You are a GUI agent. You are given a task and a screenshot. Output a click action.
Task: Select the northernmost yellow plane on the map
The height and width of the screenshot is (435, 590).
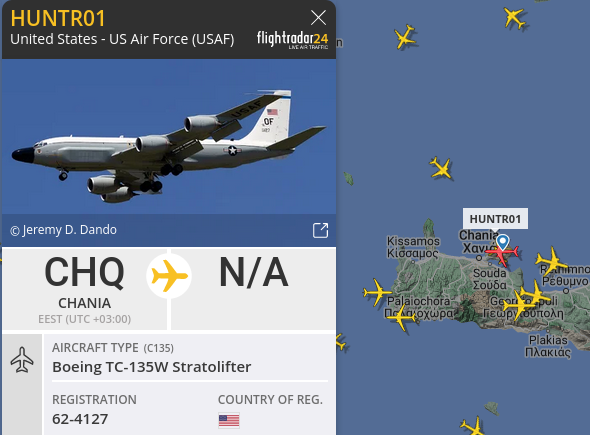point(515,18)
